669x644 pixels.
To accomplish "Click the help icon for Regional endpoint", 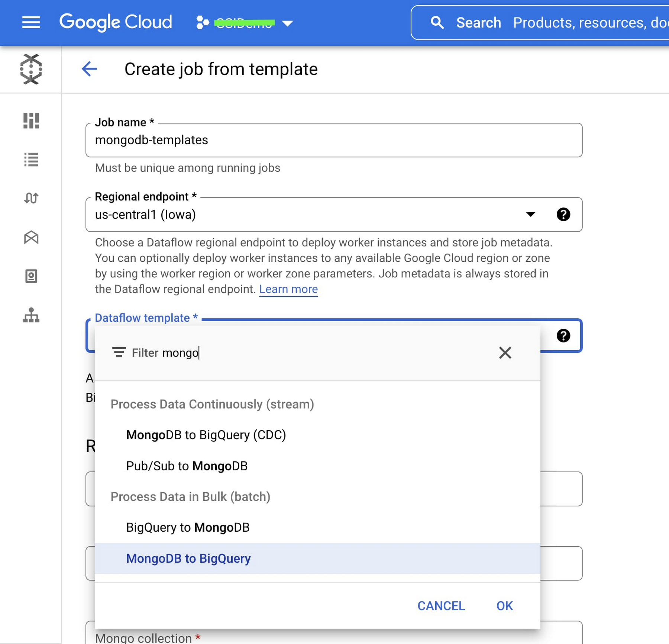I will pos(563,215).
